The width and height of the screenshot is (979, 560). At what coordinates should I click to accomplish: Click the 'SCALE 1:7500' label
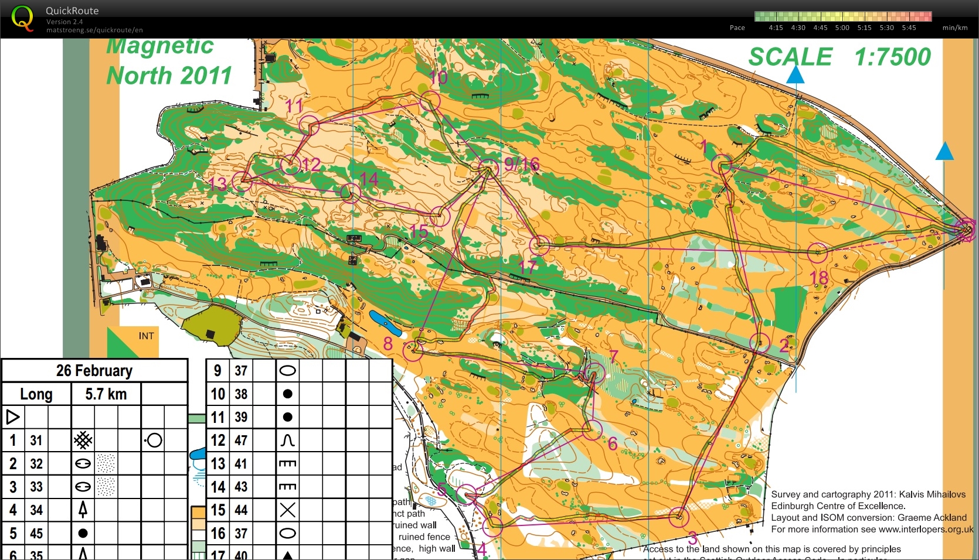[839, 57]
